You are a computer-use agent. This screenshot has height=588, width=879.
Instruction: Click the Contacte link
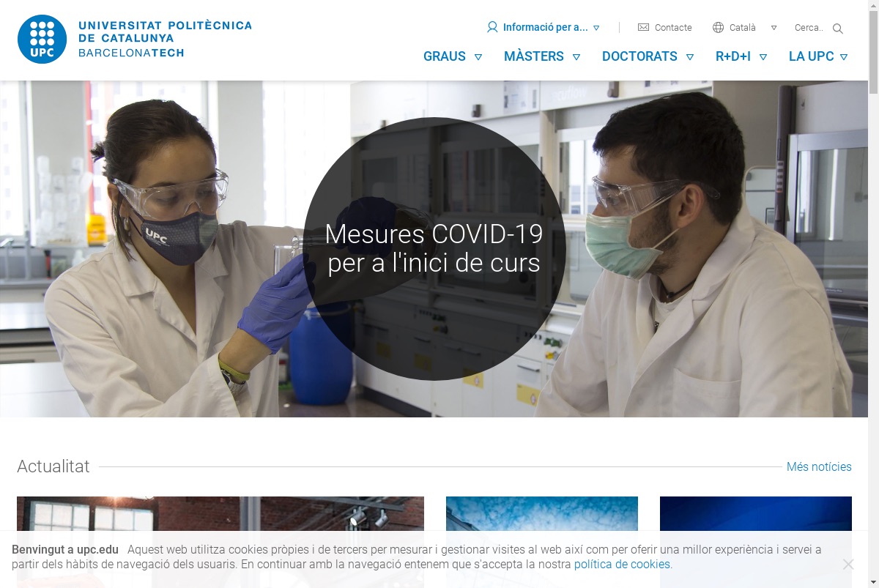pyautogui.click(x=673, y=27)
